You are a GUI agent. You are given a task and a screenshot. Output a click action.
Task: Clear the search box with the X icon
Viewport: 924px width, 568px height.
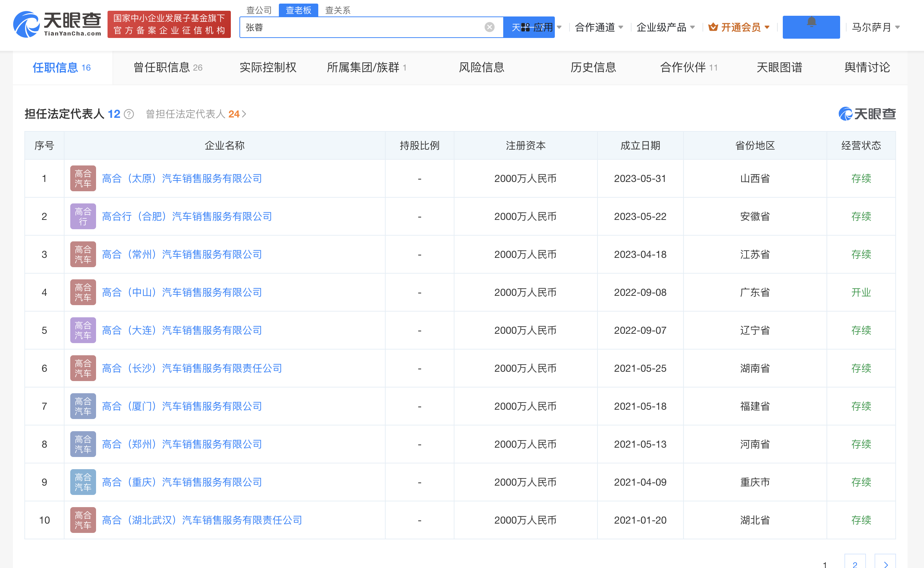tap(490, 27)
